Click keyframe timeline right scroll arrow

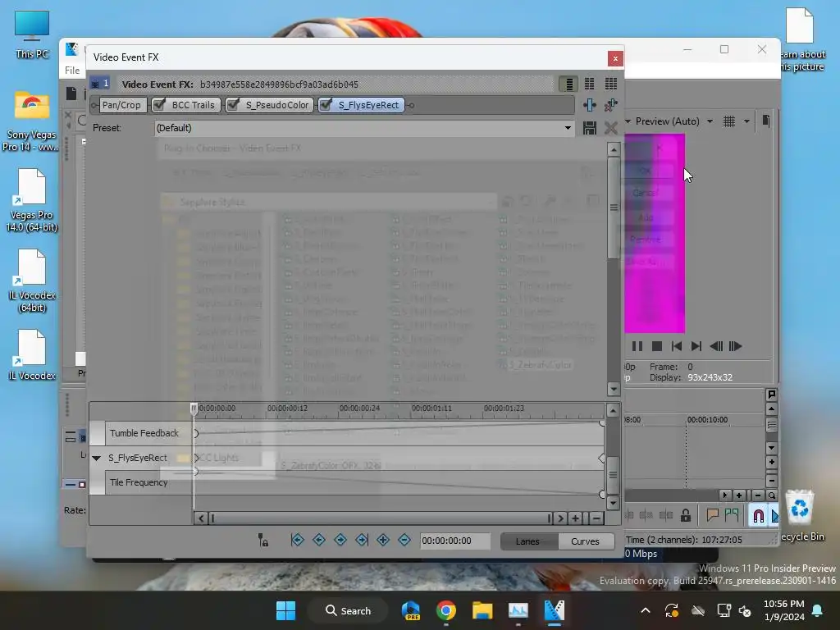(560, 518)
